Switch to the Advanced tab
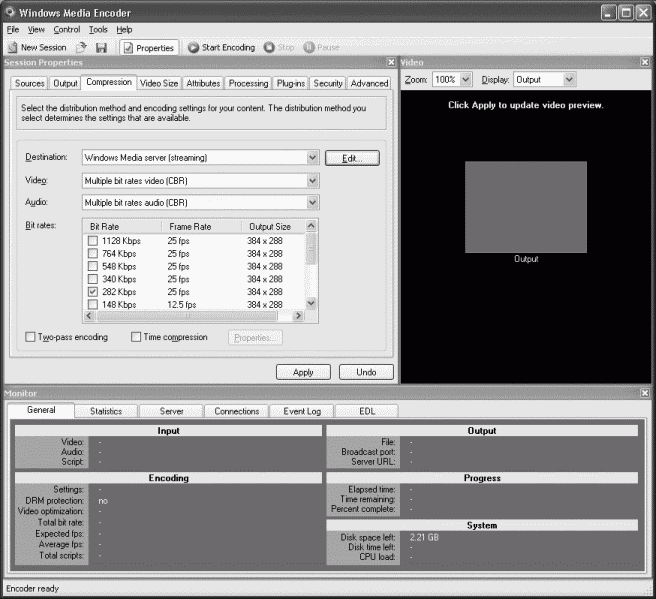 pos(369,84)
